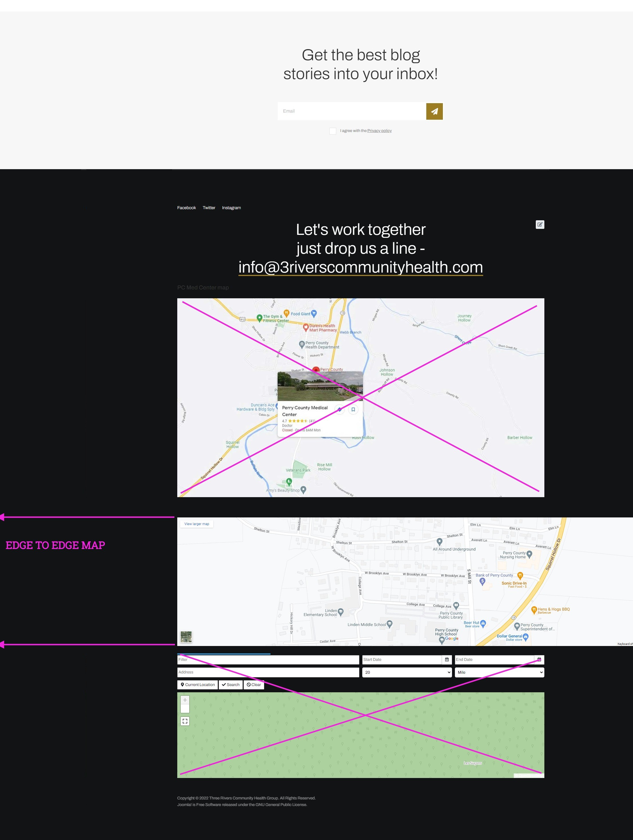The width and height of the screenshot is (633, 840).
Task: Zoom in using the map plus button
Action: (x=185, y=700)
